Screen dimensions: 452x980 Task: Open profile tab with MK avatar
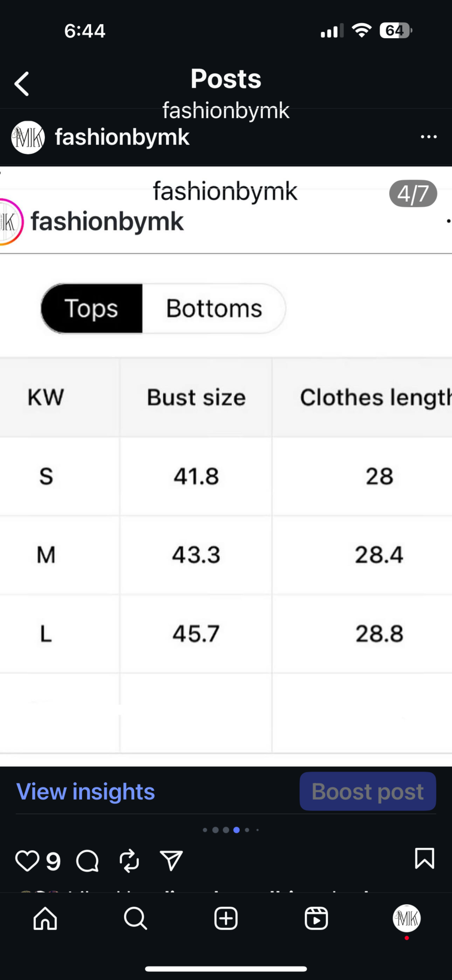(407, 918)
